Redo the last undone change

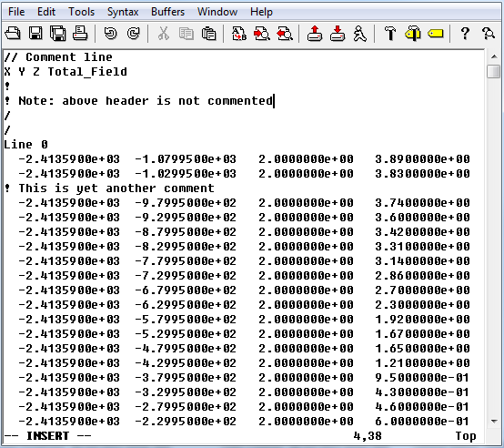pos(134,34)
